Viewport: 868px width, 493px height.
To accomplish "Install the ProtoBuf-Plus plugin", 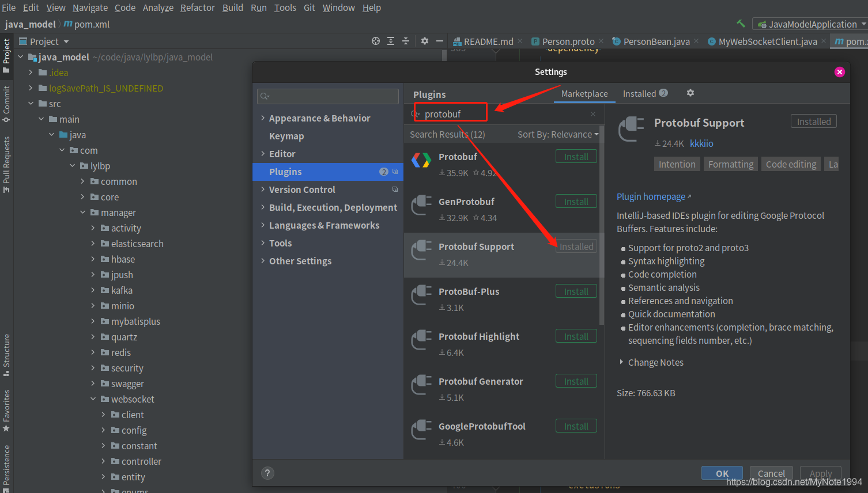I will [576, 291].
